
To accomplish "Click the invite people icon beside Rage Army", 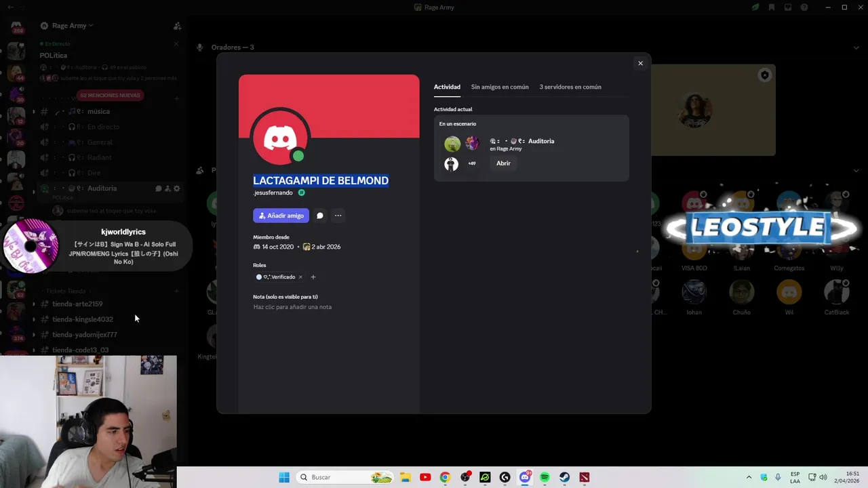I will coord(177,26).
